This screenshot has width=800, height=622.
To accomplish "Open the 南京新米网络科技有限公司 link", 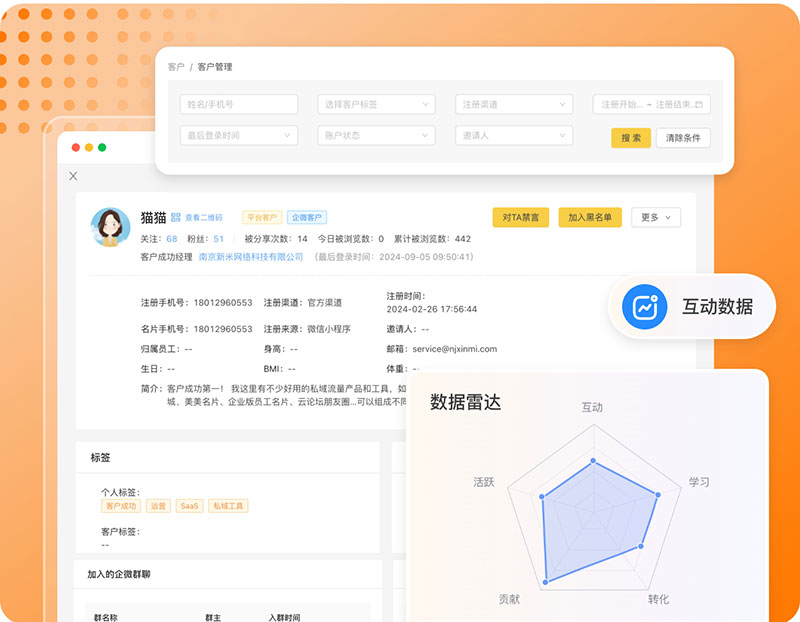I will pyautogui.click(x=250, y=257).
